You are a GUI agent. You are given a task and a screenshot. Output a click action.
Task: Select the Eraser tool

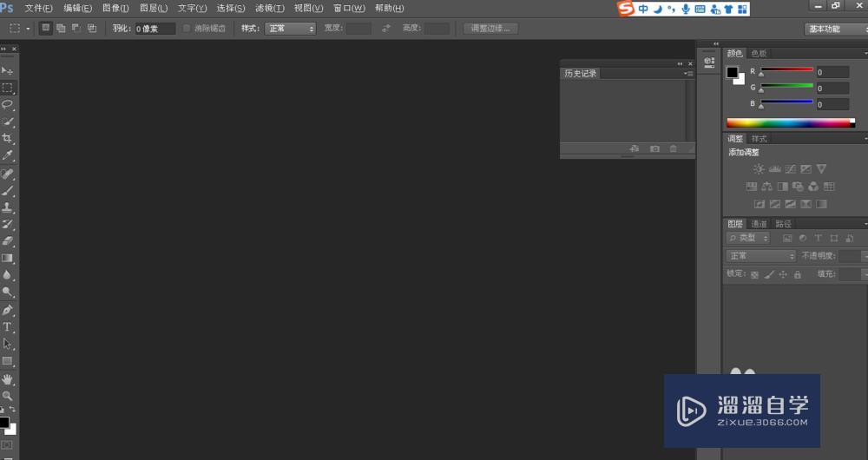pyautogui.click(x=7, y=241)
